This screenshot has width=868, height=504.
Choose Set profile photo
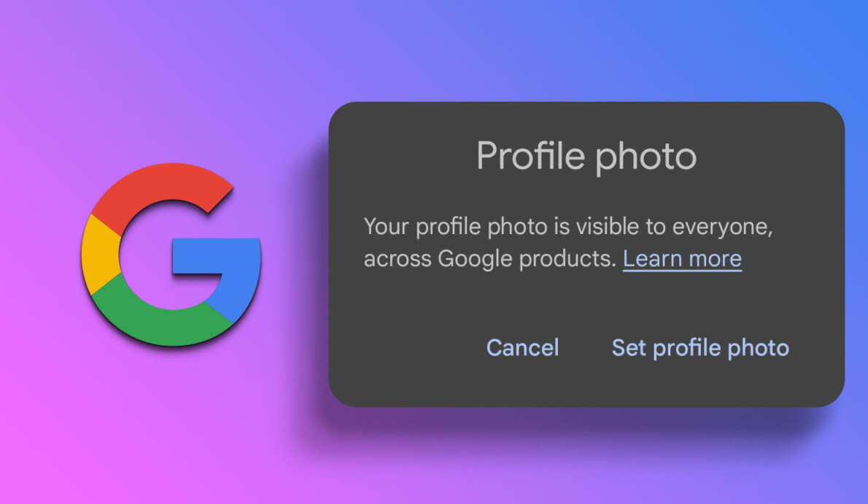[700, 348]
